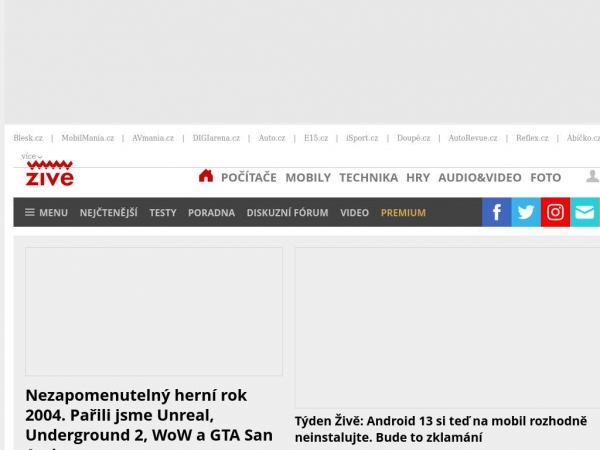Screen dimensions: 600x450
Task: Click the red home icon
Action: (x=206, y=176)
